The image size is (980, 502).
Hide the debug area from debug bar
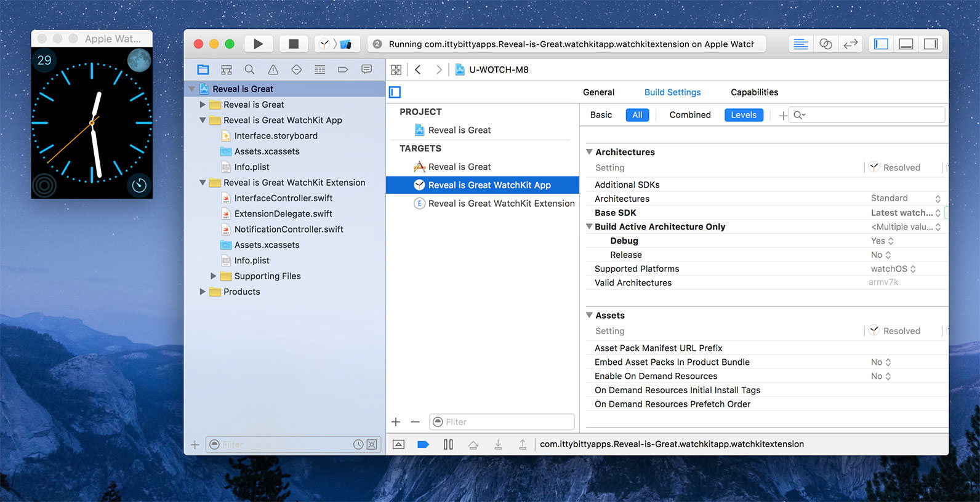[398, 444]
